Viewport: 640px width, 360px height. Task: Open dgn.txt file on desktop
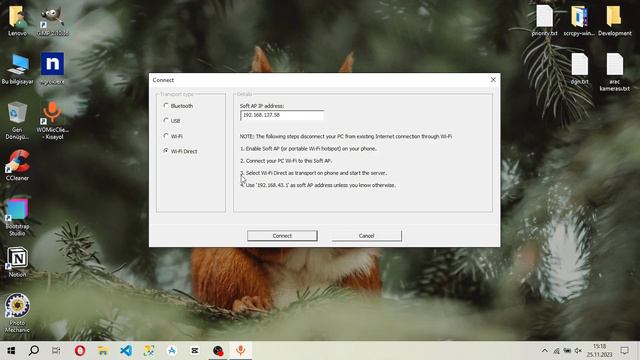point(579,69)
